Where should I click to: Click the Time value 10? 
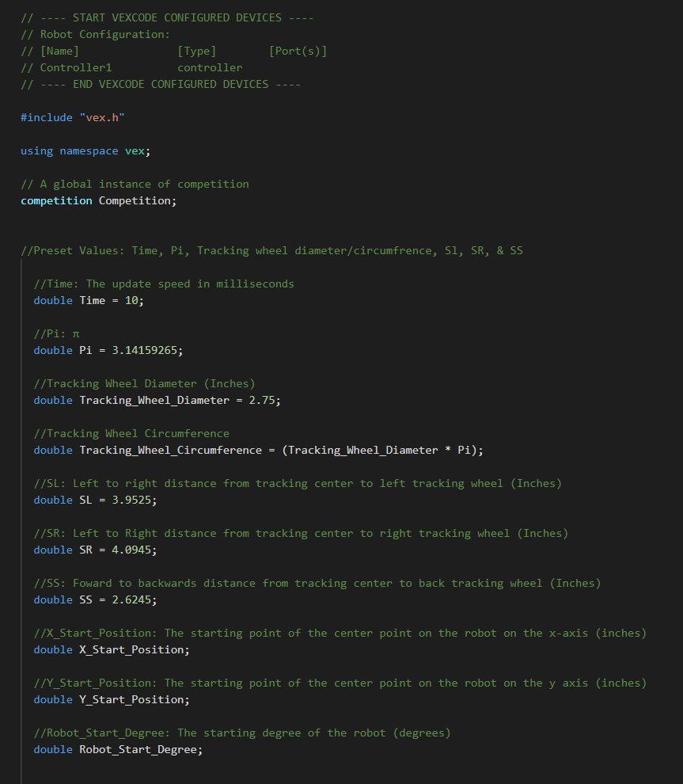pyautogui.click(x=131, y=300)
